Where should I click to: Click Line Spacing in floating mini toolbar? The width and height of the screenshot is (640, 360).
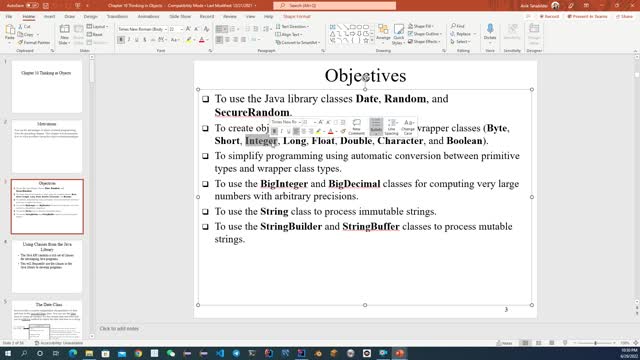click(391, 127)
